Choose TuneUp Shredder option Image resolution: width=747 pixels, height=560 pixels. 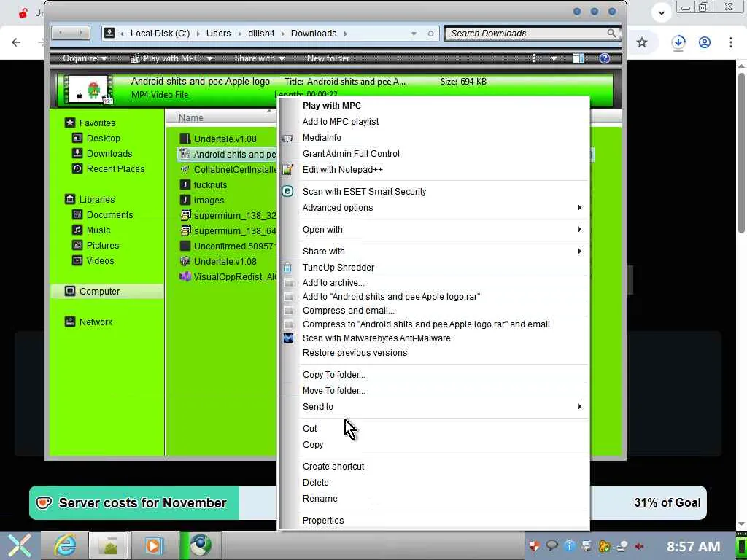pyautogui.click(x=338, y=267)
